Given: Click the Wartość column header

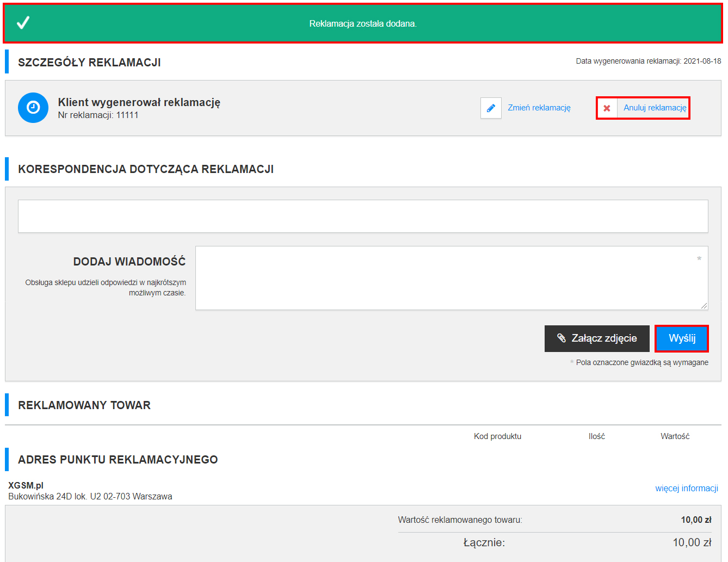Looking at the screenshot, I should tap(675, 436).
